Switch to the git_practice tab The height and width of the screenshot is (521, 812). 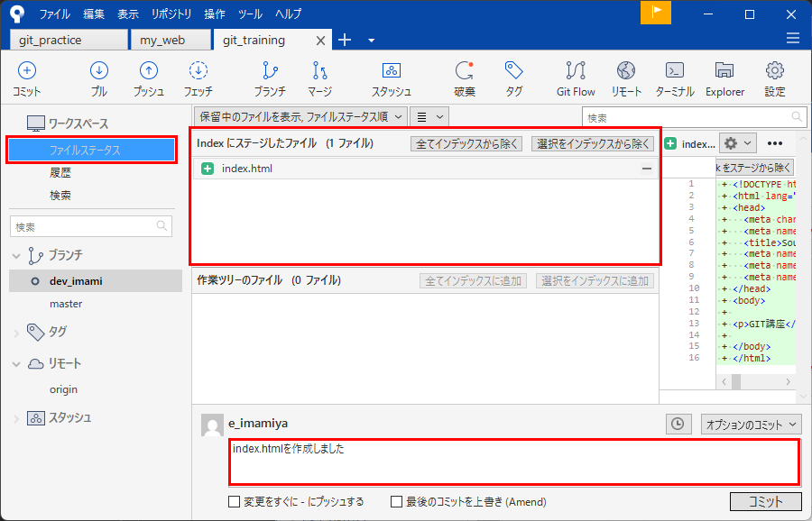(x=69, y=41)
